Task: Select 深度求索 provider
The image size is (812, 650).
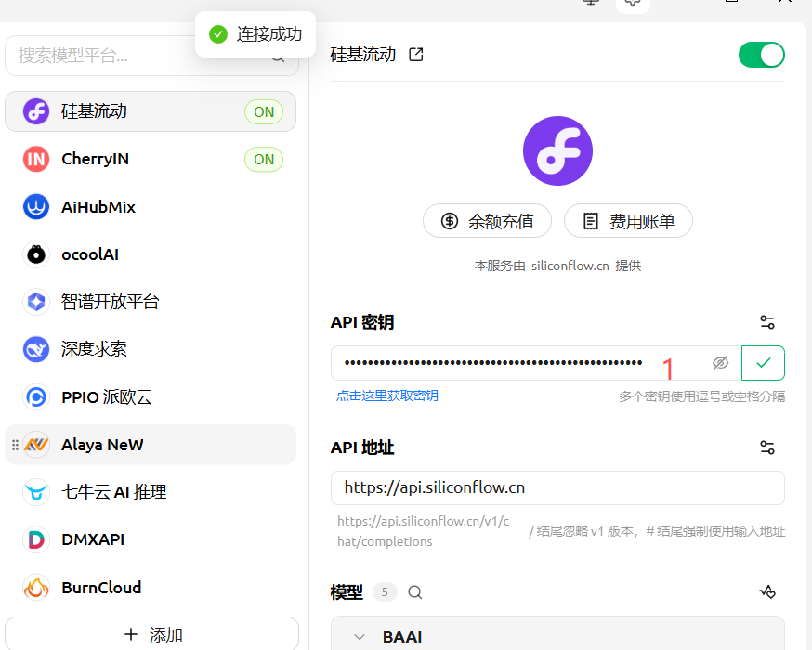Action: 151,349
